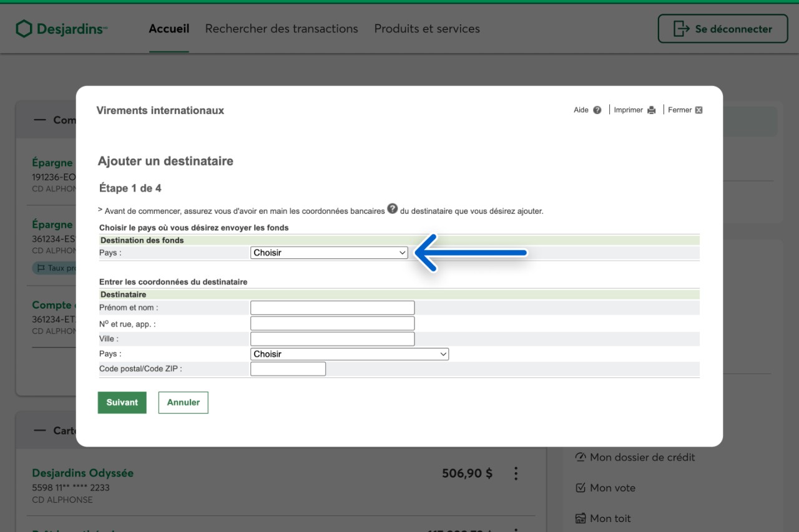Click the bank details help icon
This screenshot has height=532, width=799.
click(393, 209)
